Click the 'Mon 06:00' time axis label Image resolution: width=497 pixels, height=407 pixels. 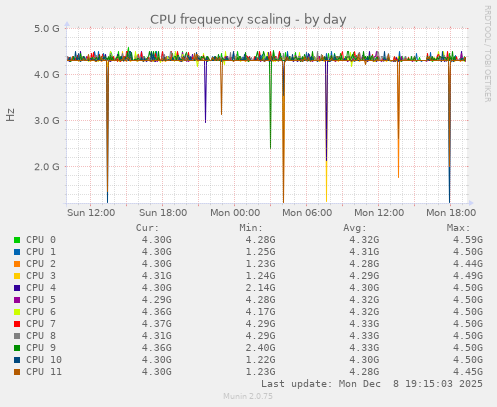307,213
